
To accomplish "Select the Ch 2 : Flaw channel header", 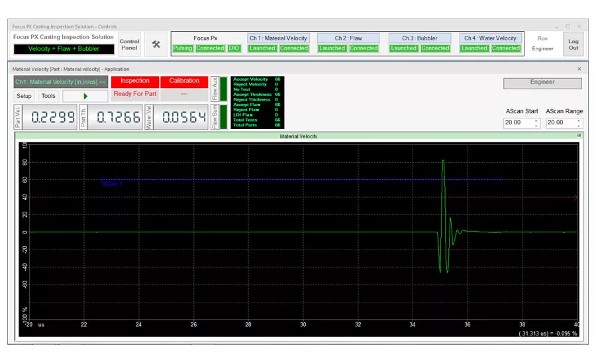I will 348,38.
